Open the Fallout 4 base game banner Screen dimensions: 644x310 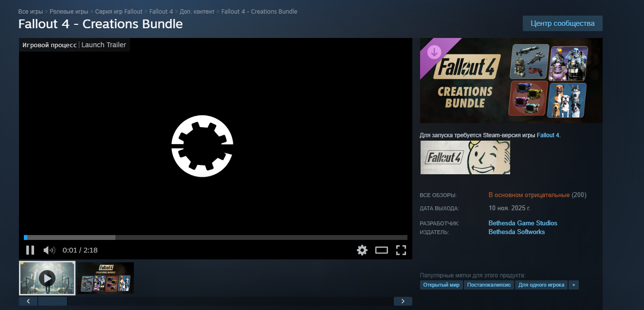click(465, 157)
